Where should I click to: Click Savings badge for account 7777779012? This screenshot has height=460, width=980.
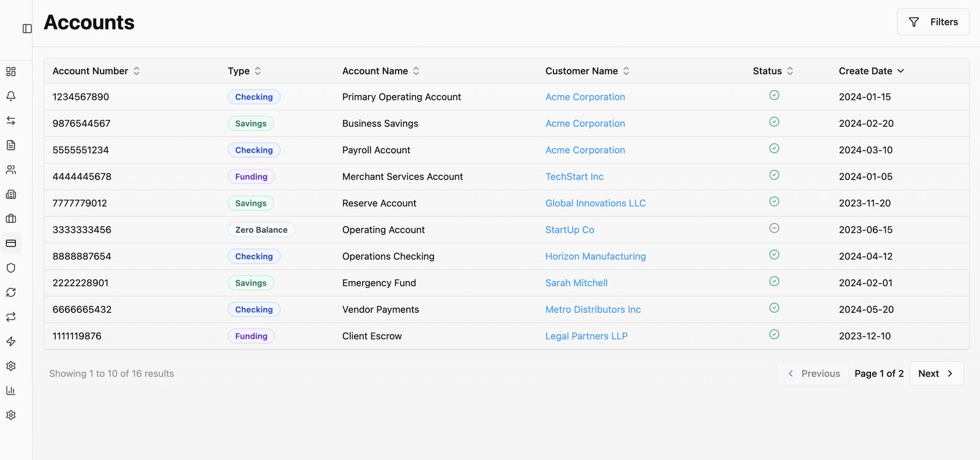click(x=251, y=203)
